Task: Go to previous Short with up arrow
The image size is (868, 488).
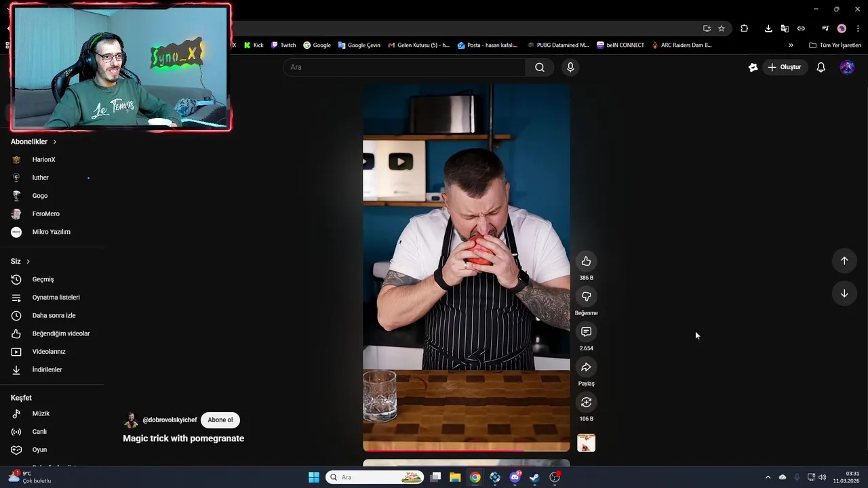Action: click(844, 261)
